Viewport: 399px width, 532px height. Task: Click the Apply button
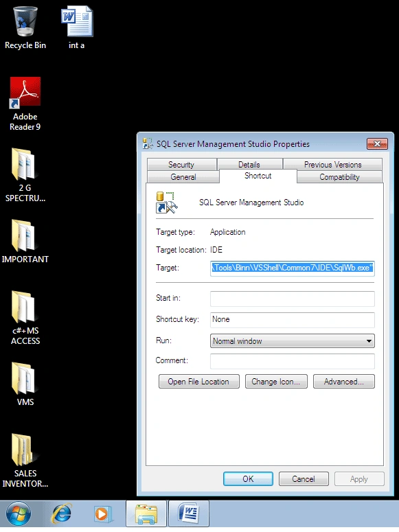[x=359, y=478]
